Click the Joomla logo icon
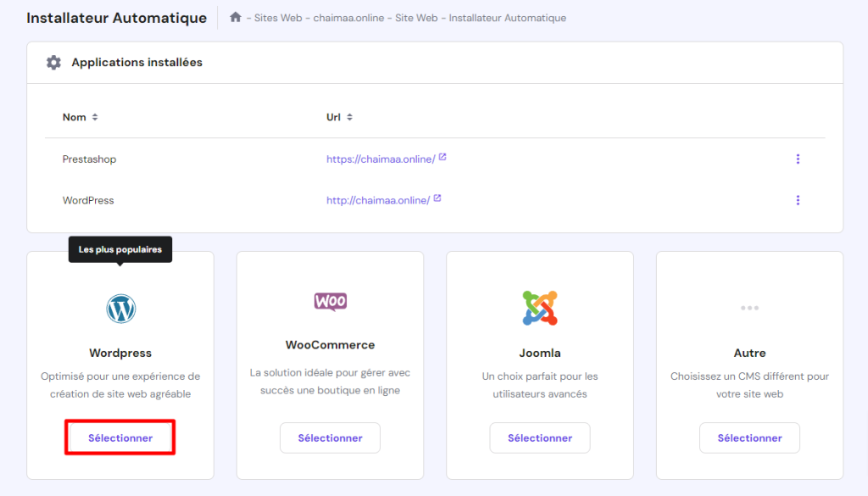This screenshot has height=496, width=868. click(x=540, y=308)
